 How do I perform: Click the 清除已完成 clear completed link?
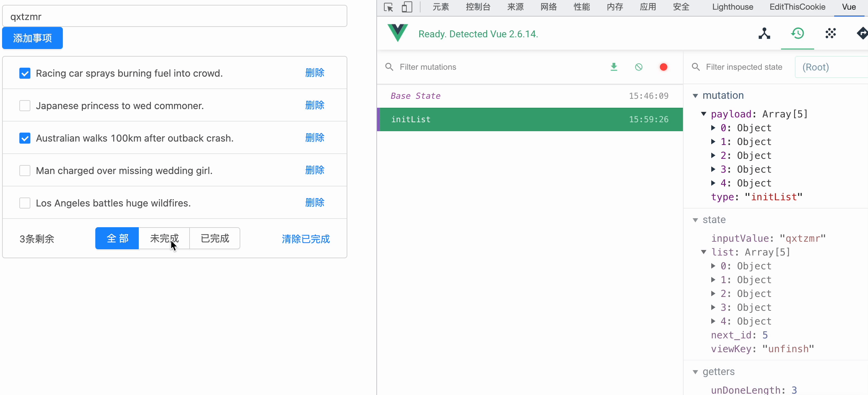[x=306, y=239]
